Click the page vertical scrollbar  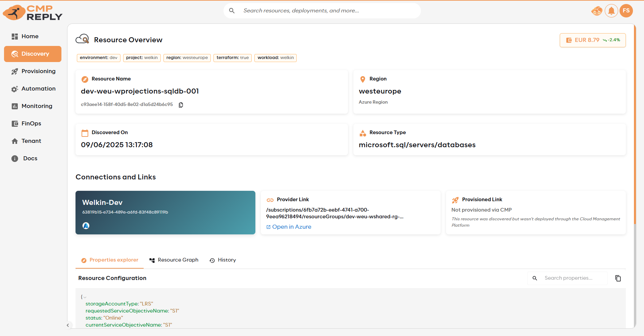point(635,134)
